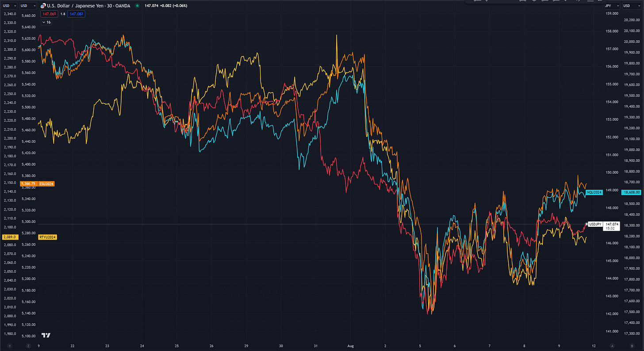Click the 30 date on the time axis
This screenshot has width=644, height=351.
click(x=281, y=346)
